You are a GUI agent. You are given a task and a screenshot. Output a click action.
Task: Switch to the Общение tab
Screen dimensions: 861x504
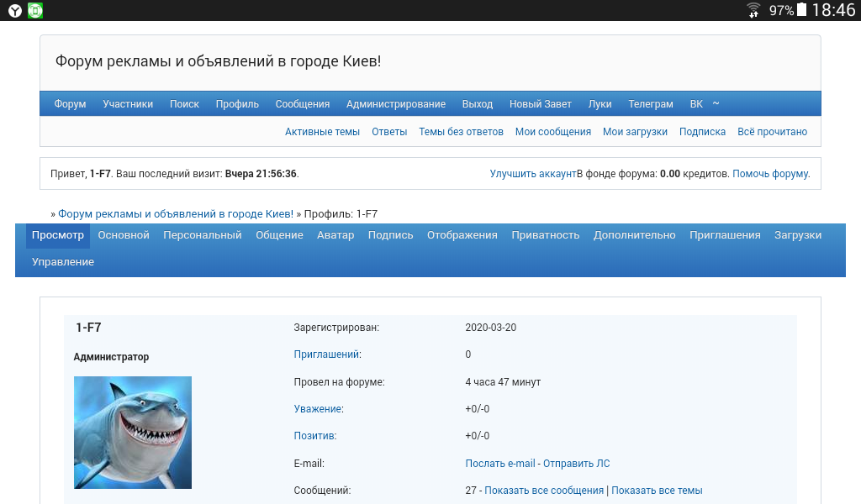click(x=279, y=235)
